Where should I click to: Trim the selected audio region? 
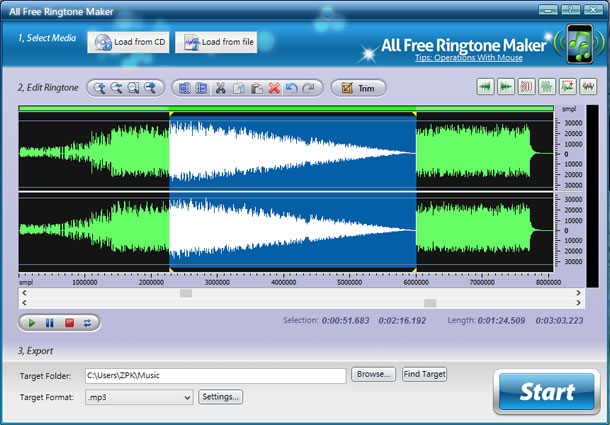(x=357, y=88)
